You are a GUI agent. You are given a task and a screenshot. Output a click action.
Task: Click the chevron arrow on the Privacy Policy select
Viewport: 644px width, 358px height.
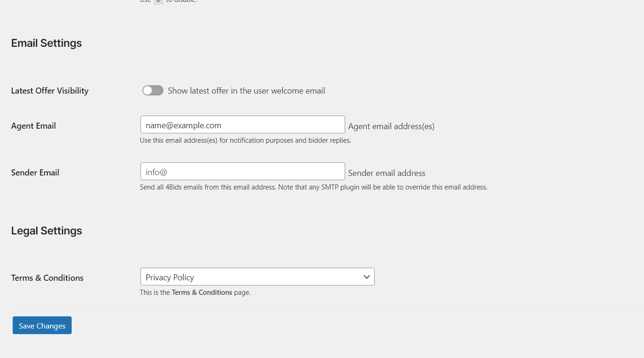367,277
